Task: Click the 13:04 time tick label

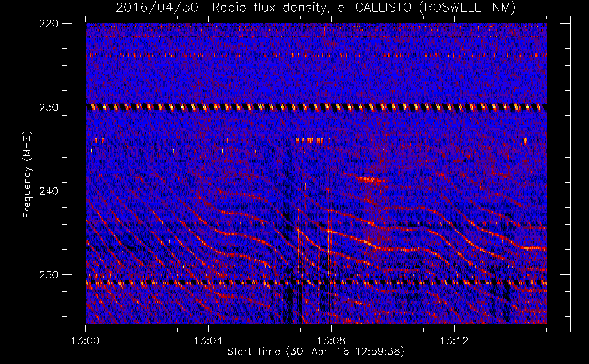Action: pos(208,341)
